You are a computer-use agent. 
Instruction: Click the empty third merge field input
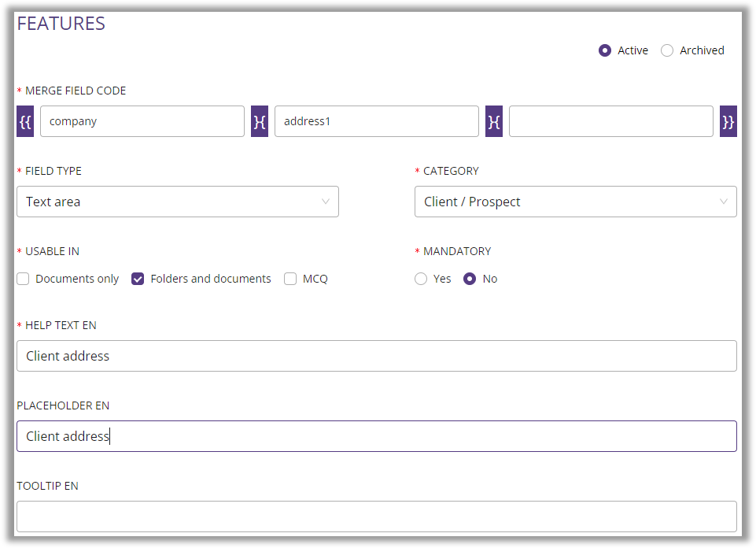(x=610, y=121)
